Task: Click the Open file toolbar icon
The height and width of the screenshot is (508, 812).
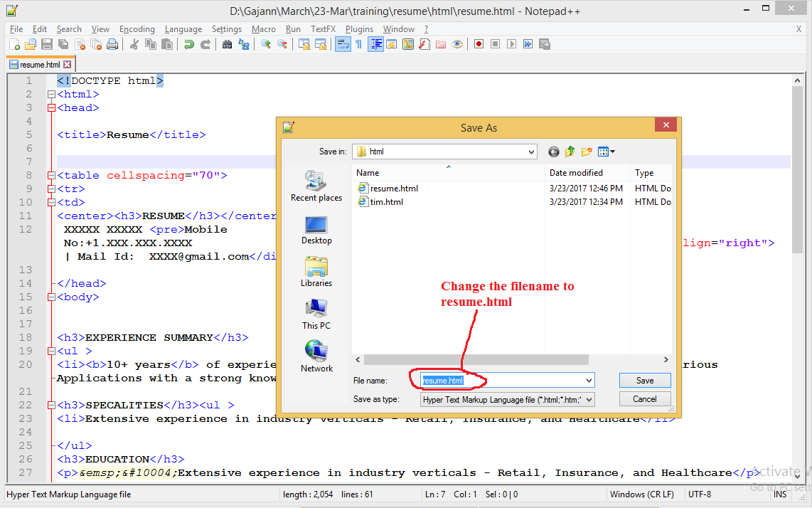Action: coord(31,45)
